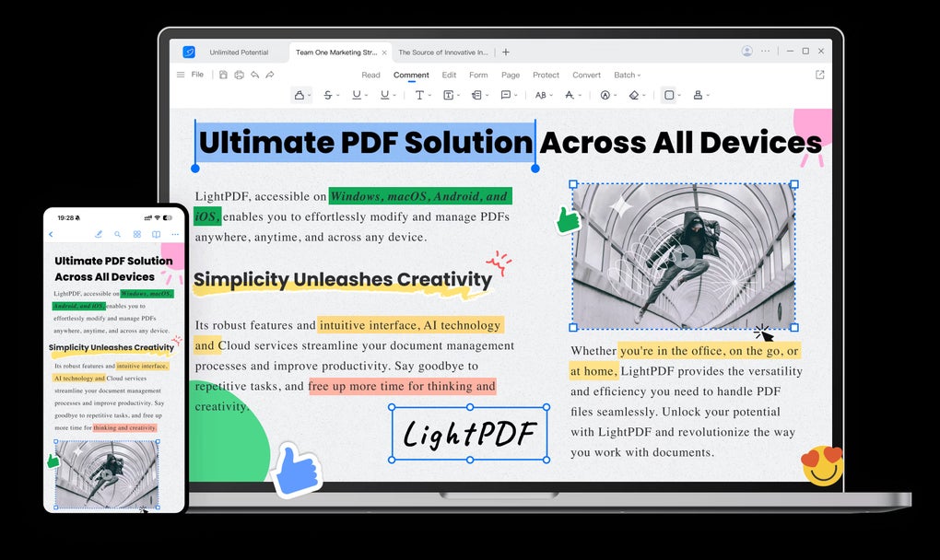The width and height of the screenshot is (940, 560).
Task: Select the rectangle Shape tool
Action: tap(669, 95)
